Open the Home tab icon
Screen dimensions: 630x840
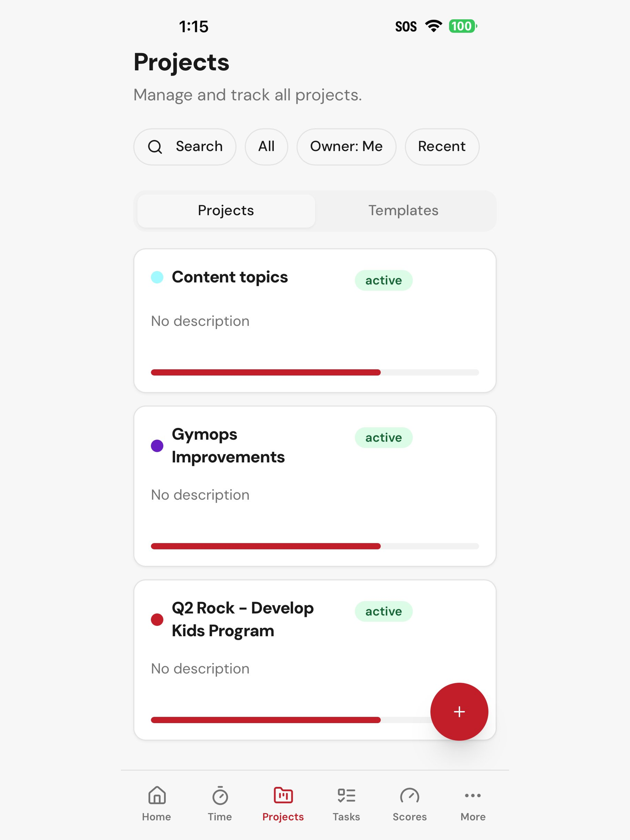(x=157, y=795)
